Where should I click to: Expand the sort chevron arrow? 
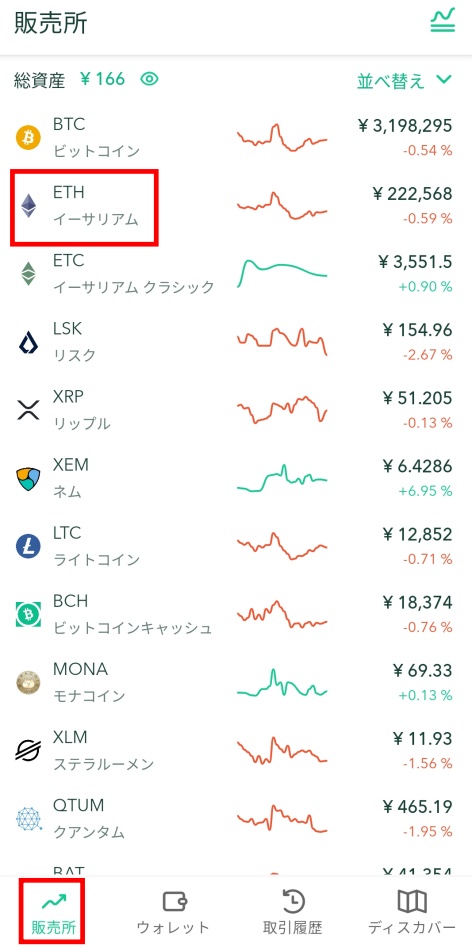point(444,79)
